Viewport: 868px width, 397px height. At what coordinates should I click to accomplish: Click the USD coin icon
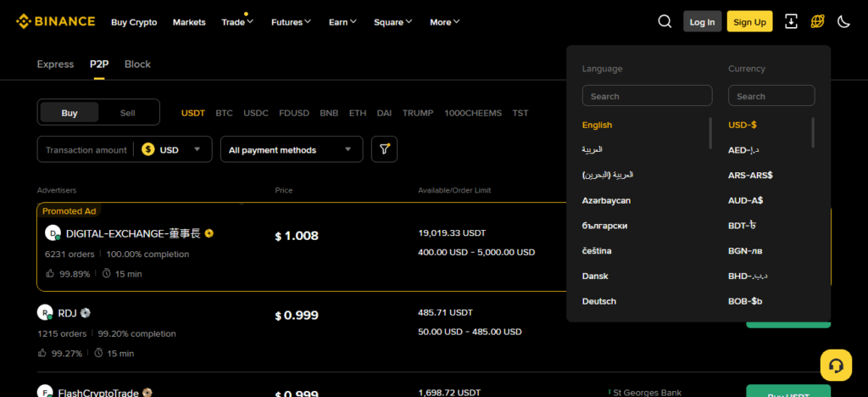[x=147, y=149]
